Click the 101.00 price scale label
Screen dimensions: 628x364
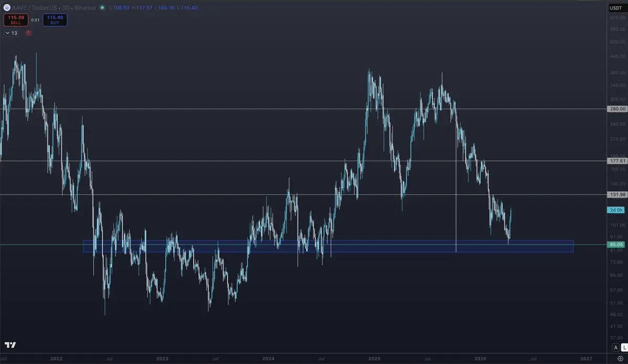[618, 225]
